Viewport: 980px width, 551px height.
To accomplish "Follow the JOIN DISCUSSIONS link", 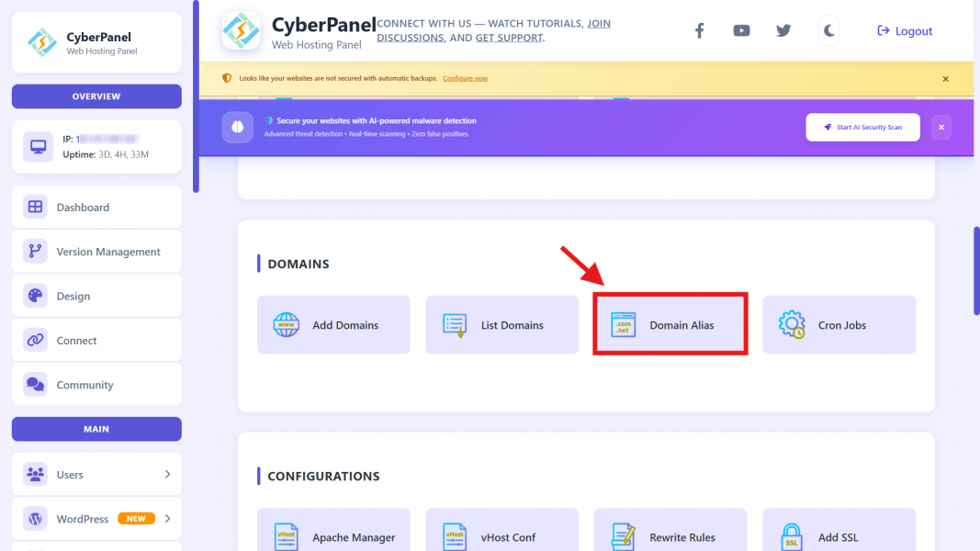I will click(x=494, y=30).
